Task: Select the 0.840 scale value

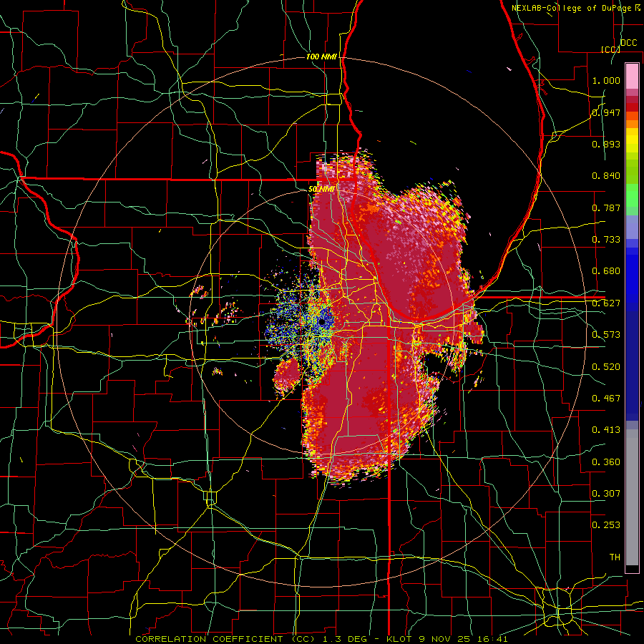Action: click(606, 176)
